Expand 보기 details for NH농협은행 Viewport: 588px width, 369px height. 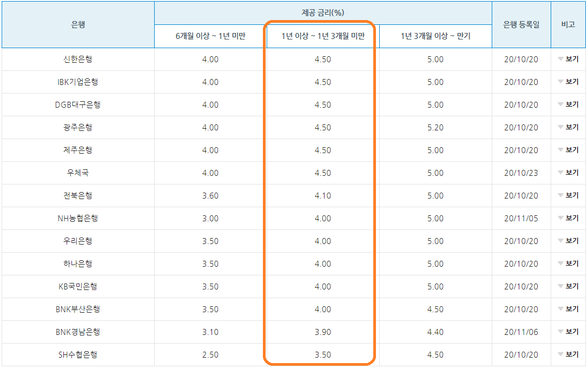point(569,218)
